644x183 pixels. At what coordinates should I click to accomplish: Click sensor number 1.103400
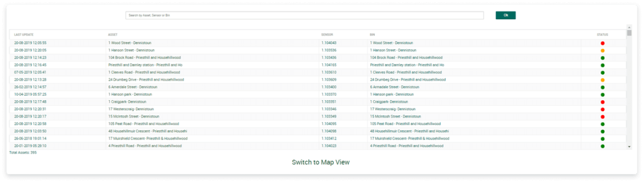click(x=329, y=87)
